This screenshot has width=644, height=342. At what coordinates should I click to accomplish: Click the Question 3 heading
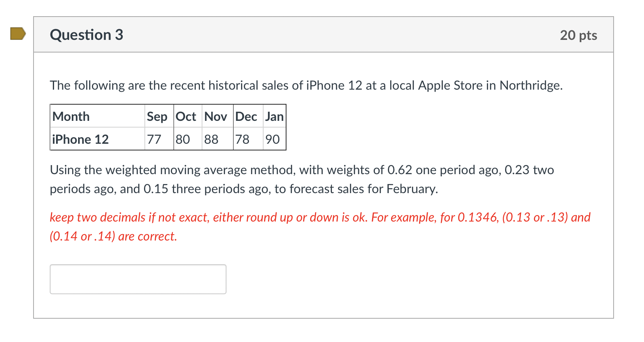(86, 35)
